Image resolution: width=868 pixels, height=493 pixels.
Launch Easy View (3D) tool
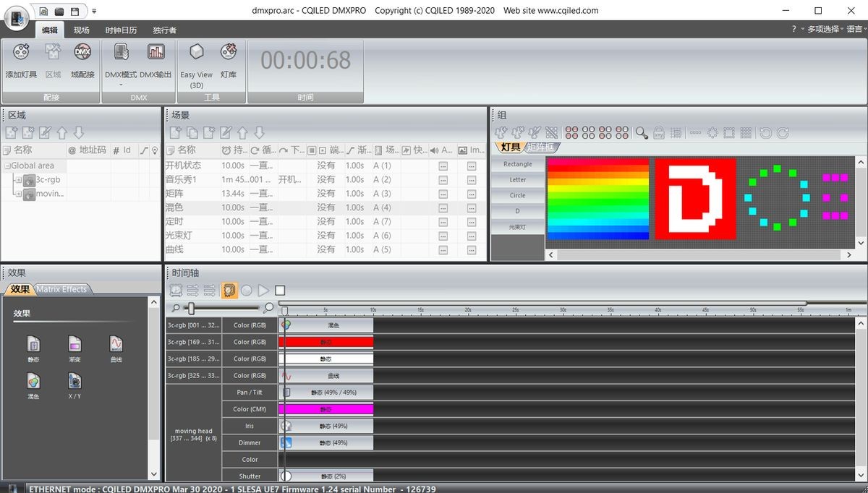(x=196, y=53)
